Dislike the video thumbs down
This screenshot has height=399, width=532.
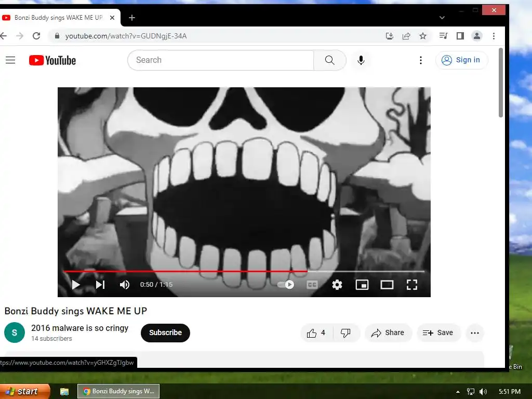(x=345, y=333)
